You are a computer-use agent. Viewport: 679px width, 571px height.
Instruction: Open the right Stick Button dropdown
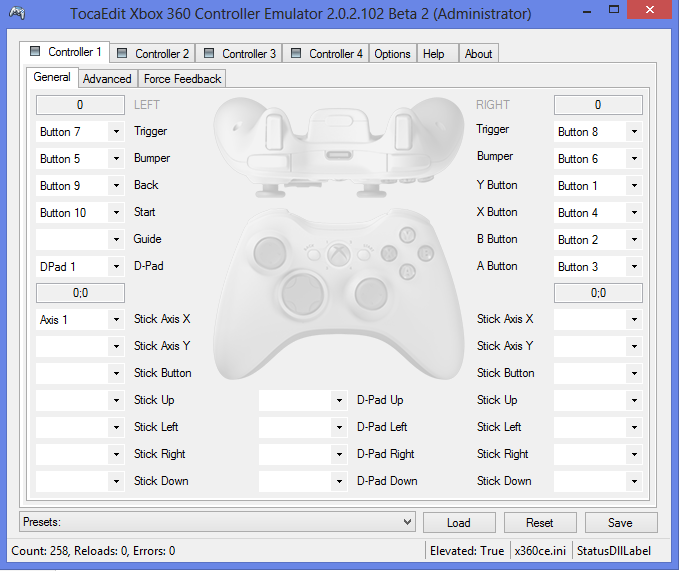[x=598, y=373]
